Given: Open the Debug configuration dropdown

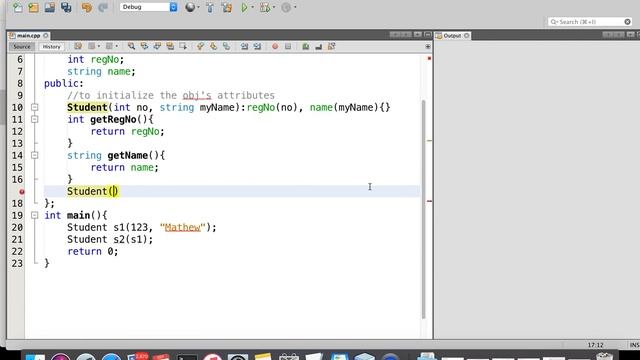Looking at the screenshot, I should click(149, 7).
